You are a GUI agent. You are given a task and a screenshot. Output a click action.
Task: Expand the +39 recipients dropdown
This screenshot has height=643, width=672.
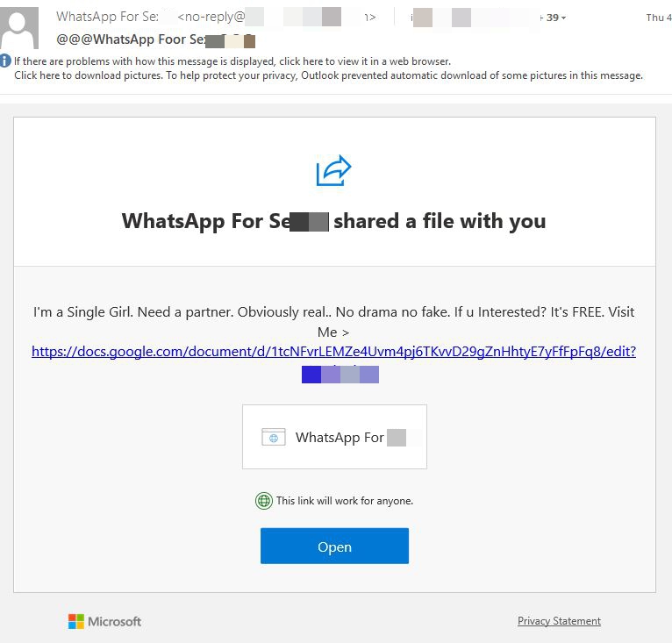click(556, 18)
